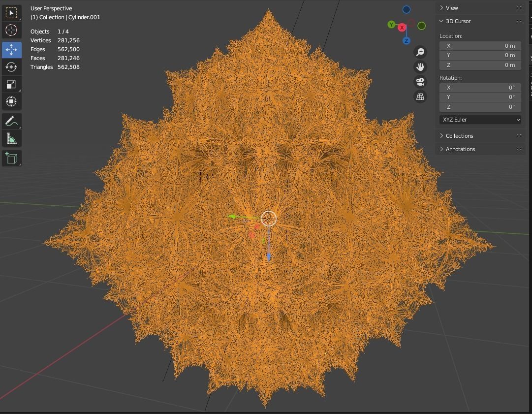Image resolution: width=532 pixels, height=414 pixels.
Task: Activate the 3D Cursor tool
Action: [x=11, y=30]
